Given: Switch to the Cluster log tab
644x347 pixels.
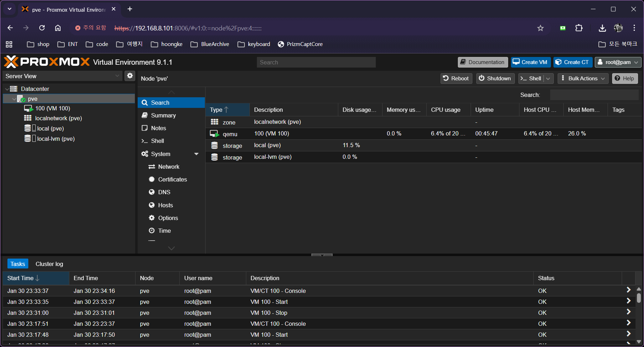Looking at the screenshot, I should coord(49,264).
